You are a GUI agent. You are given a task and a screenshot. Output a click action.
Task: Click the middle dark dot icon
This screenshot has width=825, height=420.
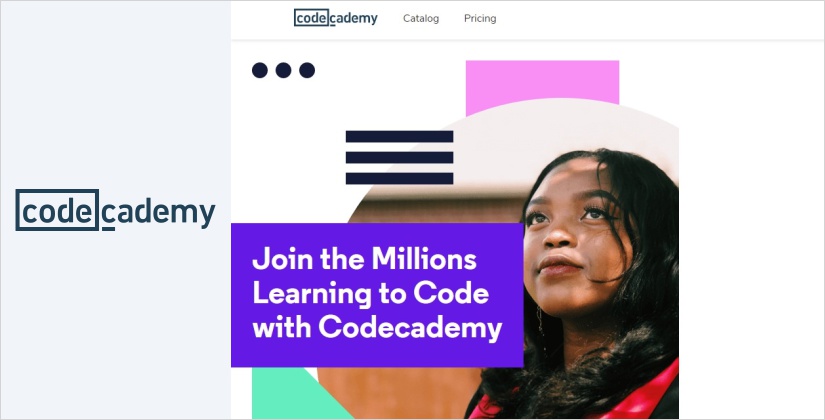[x=284, y=70]
